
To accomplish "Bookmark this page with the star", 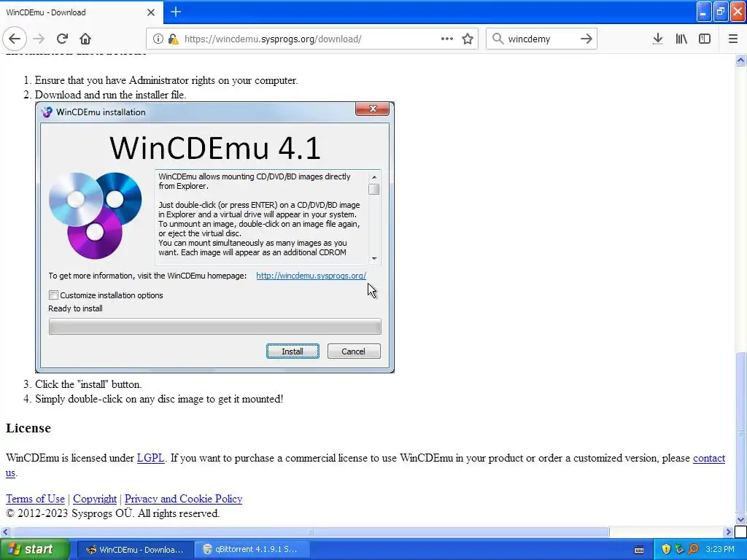I will pos(468,39).
